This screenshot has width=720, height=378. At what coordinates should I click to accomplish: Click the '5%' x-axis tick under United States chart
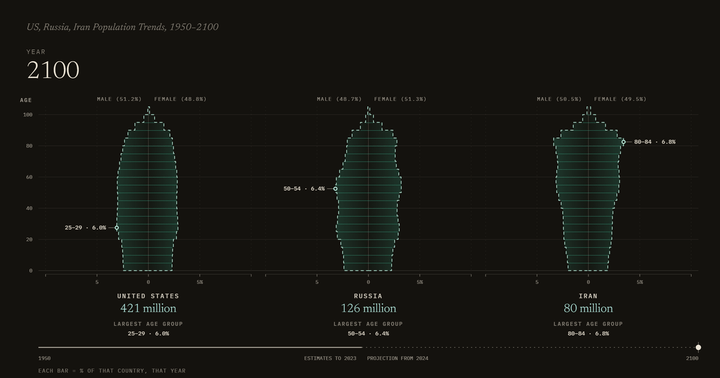(200, 282)
